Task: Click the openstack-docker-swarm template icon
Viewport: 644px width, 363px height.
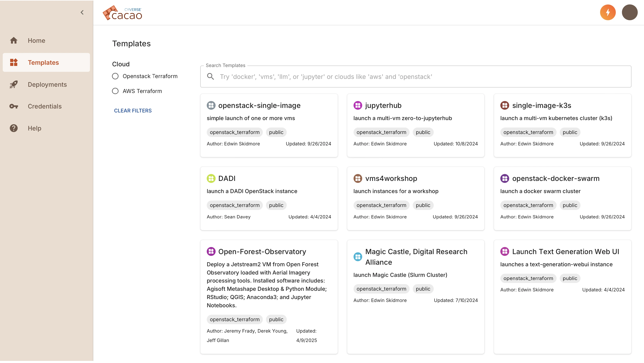Action: (504, 179)
